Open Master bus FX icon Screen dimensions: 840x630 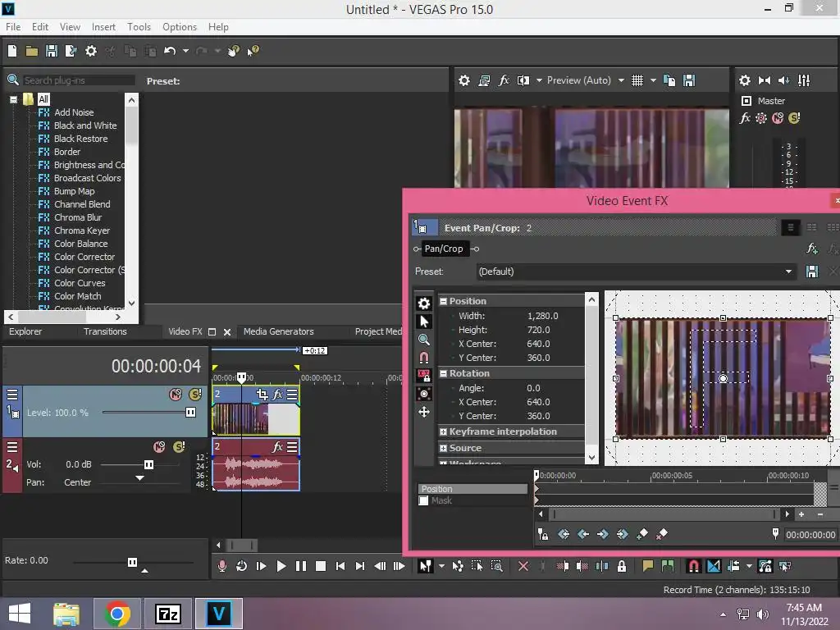coord(745,118)
